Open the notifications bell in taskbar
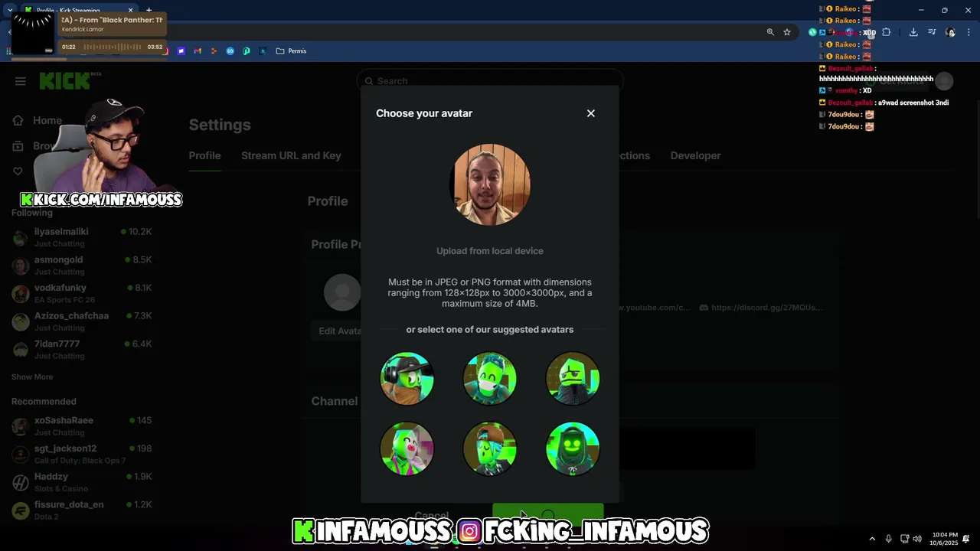The image size is (980, 551). 966,539
